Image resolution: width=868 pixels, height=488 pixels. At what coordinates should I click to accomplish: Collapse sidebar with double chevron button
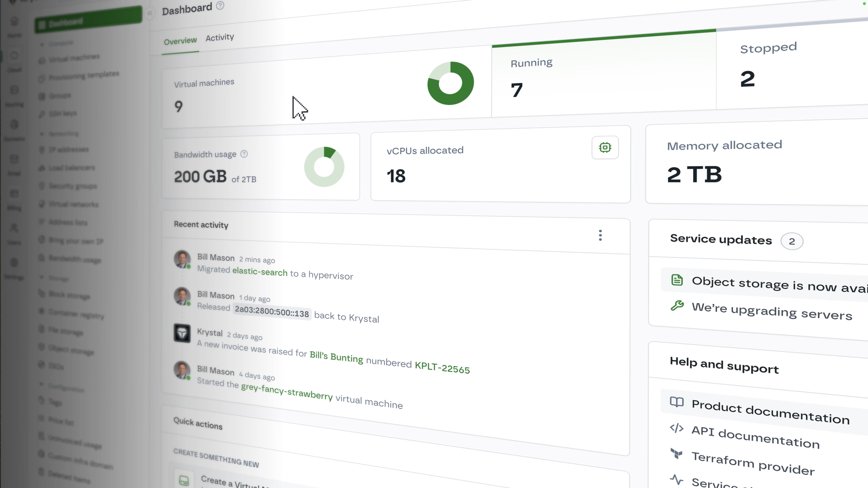tap(150, 13)
